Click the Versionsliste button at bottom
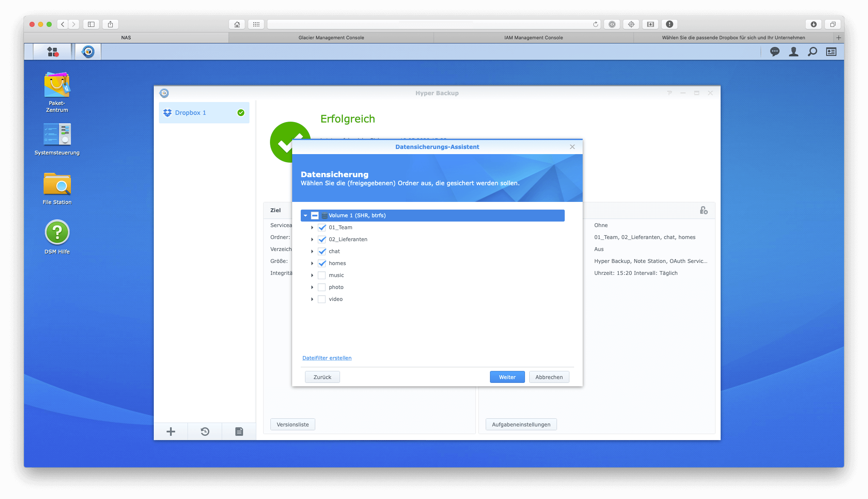This screenshot has width=868, height=499. click(293, 424)
